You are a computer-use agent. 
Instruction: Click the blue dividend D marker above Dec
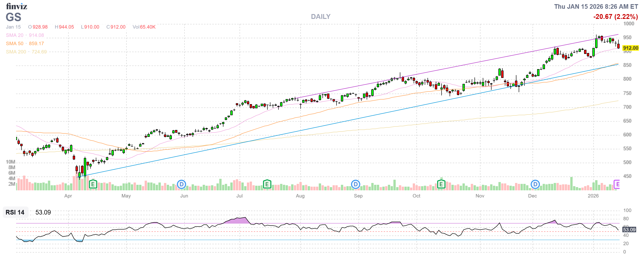tap(535, 185)
